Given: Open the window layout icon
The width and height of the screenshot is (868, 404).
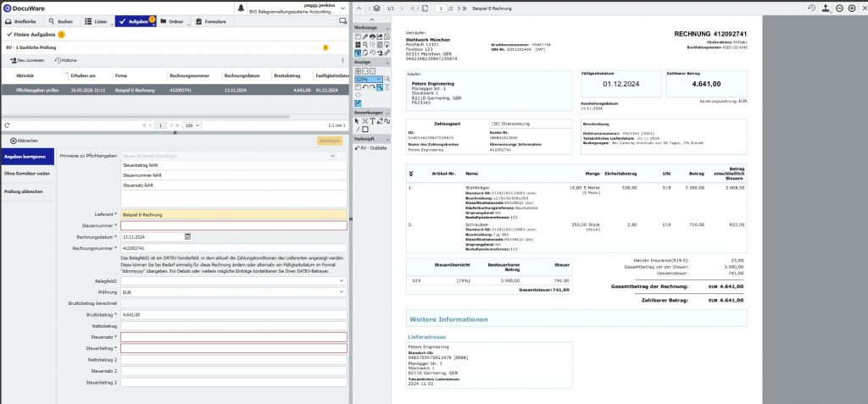Looking at the screenshot, I should click(342, 21).
